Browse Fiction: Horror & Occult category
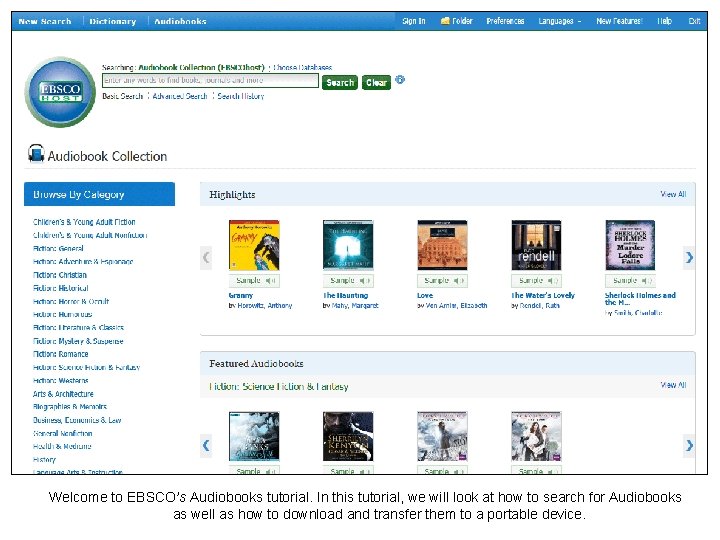The height and width of the screenshot is (540, 720). 71,302
